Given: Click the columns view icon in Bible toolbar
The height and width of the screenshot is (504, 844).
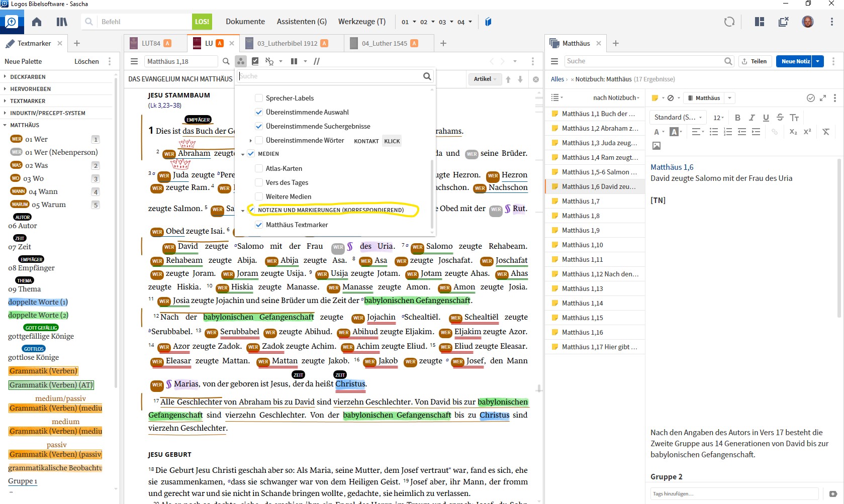Looking at the screenshot, I should tap(294, 61).
